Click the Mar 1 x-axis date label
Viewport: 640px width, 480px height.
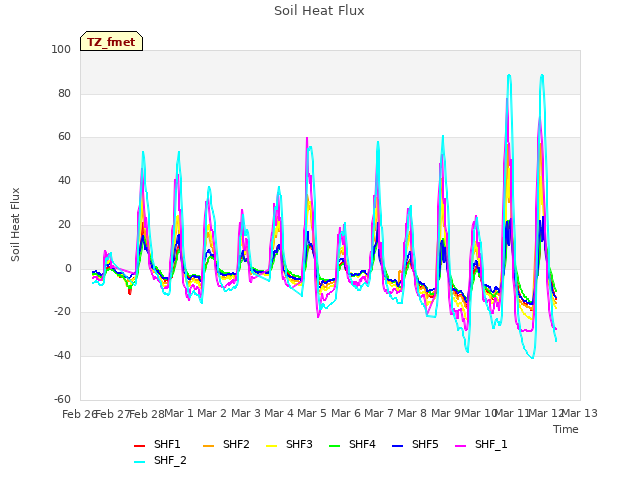coord(179,413)
